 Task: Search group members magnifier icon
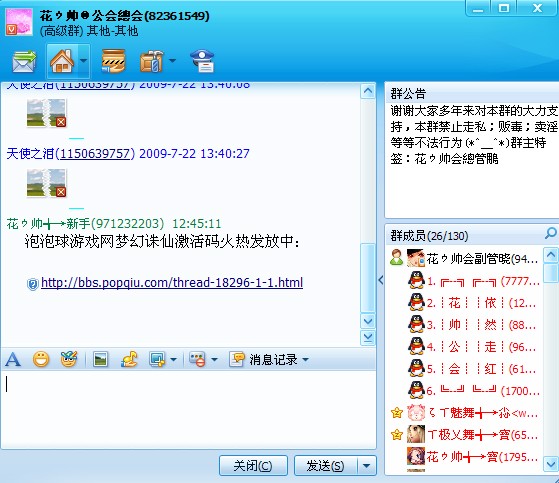550,234
